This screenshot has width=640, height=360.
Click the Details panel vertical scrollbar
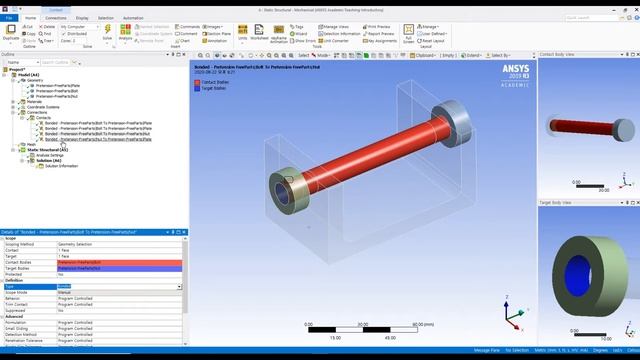tap(185, 278)
